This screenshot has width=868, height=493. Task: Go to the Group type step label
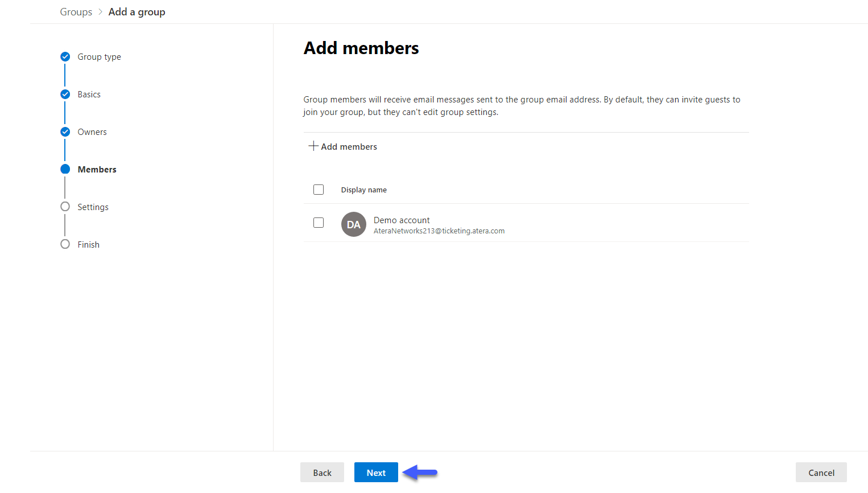[x=100, y=57]
